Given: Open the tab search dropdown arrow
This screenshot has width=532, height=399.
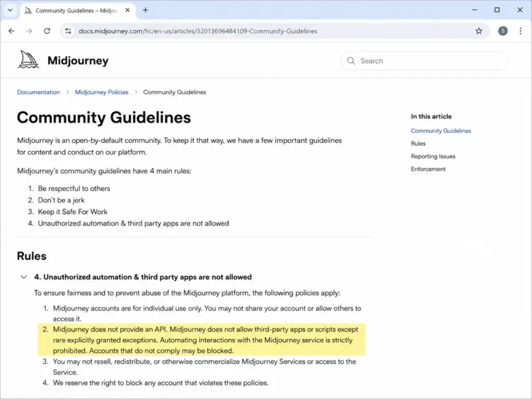Looking at the screenshot, I should pyautogui.click(x=10, y=10).
